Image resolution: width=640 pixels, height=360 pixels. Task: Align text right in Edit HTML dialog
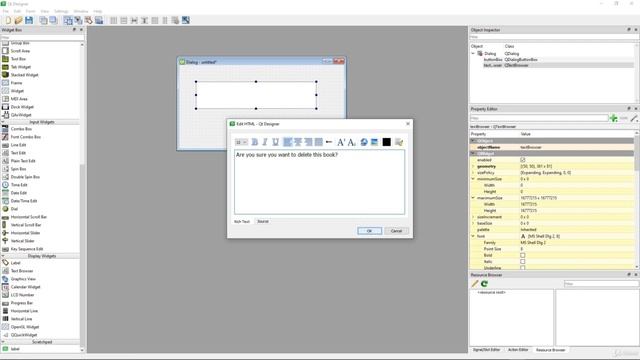[x=308, y=142]
